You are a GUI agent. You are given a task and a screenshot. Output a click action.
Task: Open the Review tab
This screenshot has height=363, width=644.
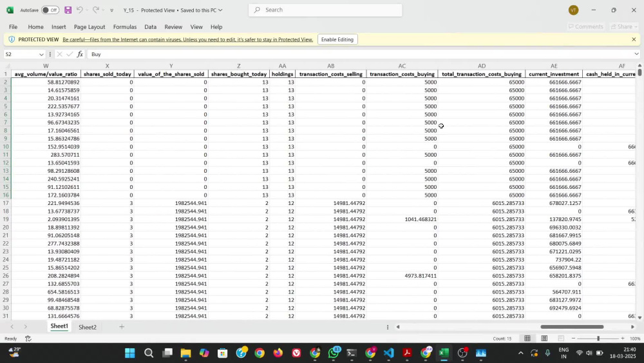(x=173, y=26)
